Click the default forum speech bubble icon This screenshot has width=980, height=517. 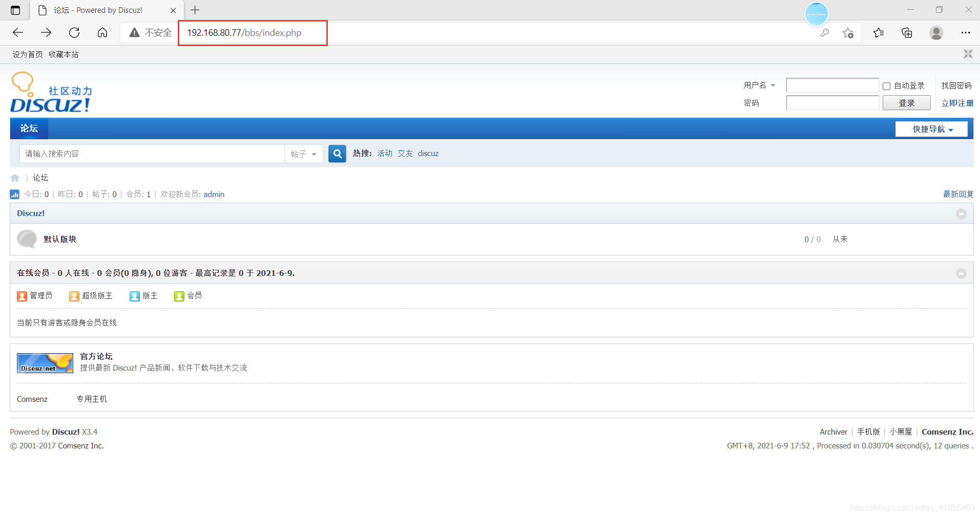tap(27, 239)
